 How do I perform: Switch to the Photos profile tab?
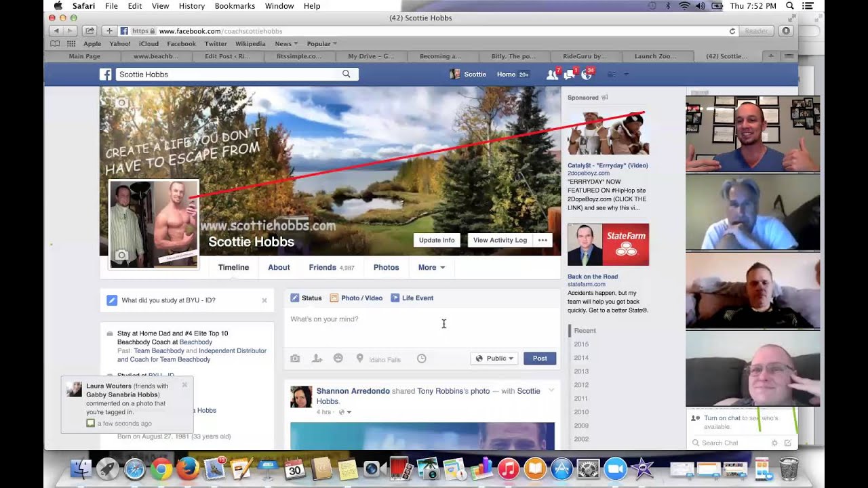click(386, 268)
